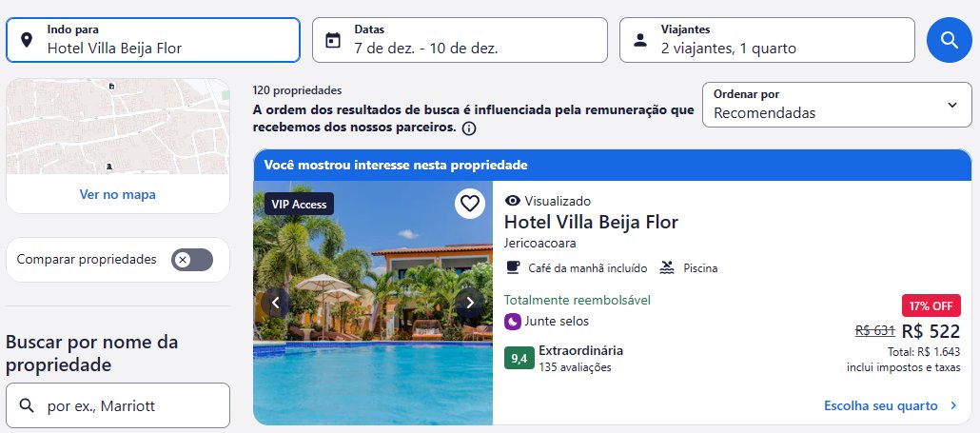Click the person icon in Viajantes
Viewport: 980px width, 433px height.
tap(640, 41)
